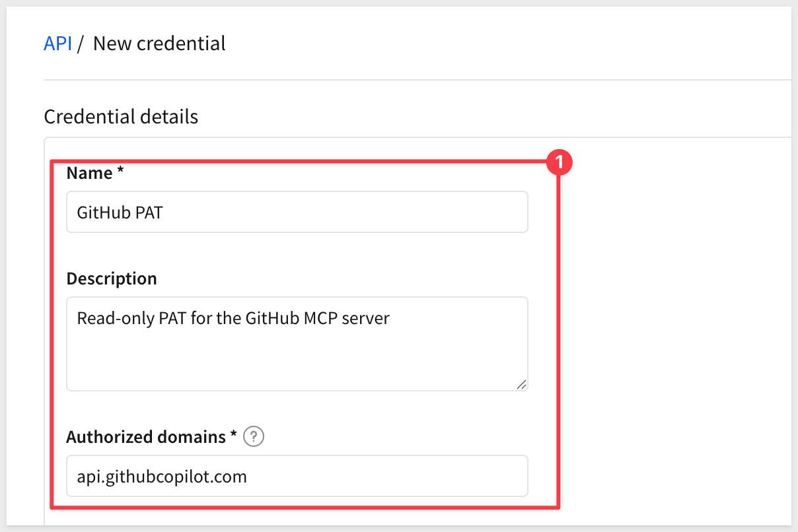Image resolution: width=798 pixels, height=532 pixels.
Task: Focus the Name input containing GitHub PAT
Action: [297, 212]
